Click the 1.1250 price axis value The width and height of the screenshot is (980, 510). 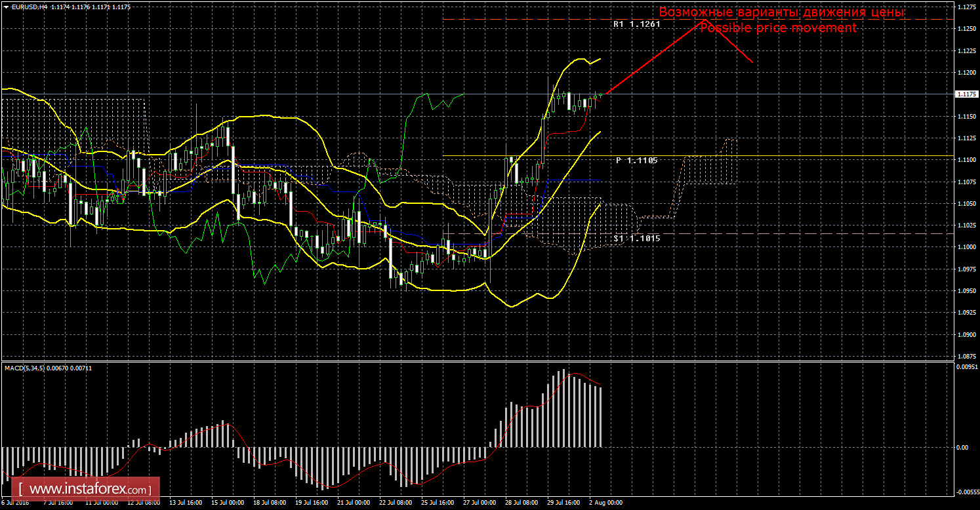(967, 29)
